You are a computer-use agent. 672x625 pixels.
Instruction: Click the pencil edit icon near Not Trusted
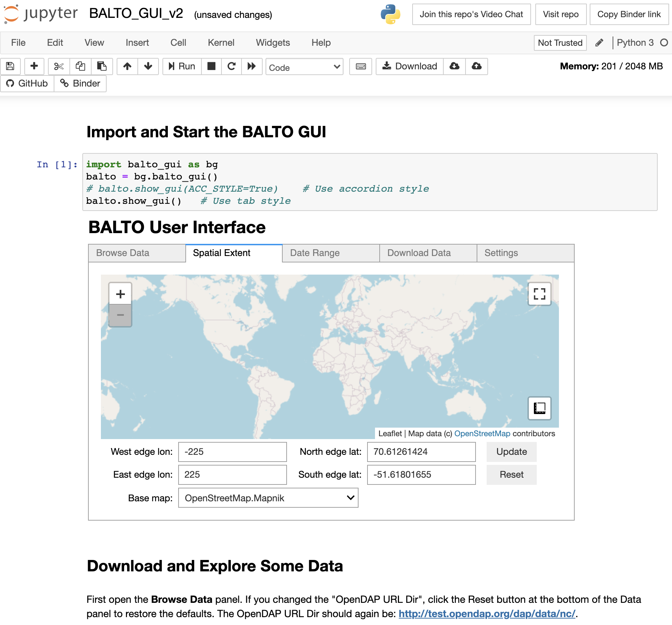click(599, 43)
